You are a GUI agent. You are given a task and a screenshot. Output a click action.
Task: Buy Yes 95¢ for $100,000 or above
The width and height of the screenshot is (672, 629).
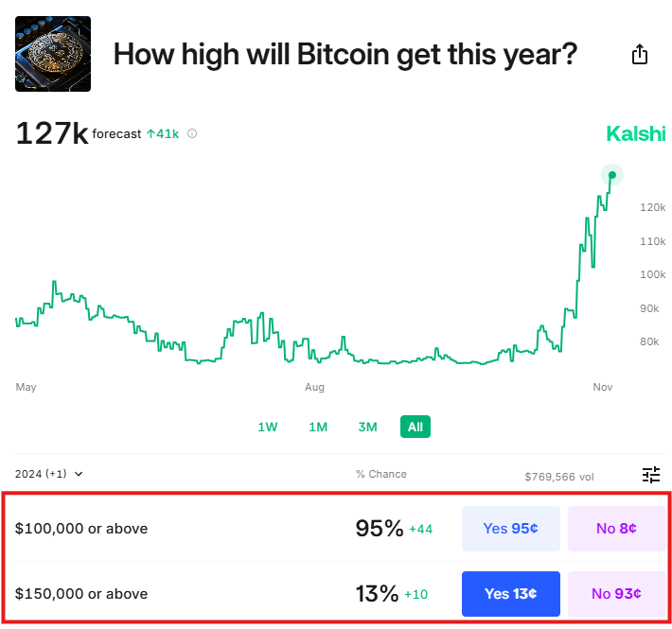click(x=510, y=529)
